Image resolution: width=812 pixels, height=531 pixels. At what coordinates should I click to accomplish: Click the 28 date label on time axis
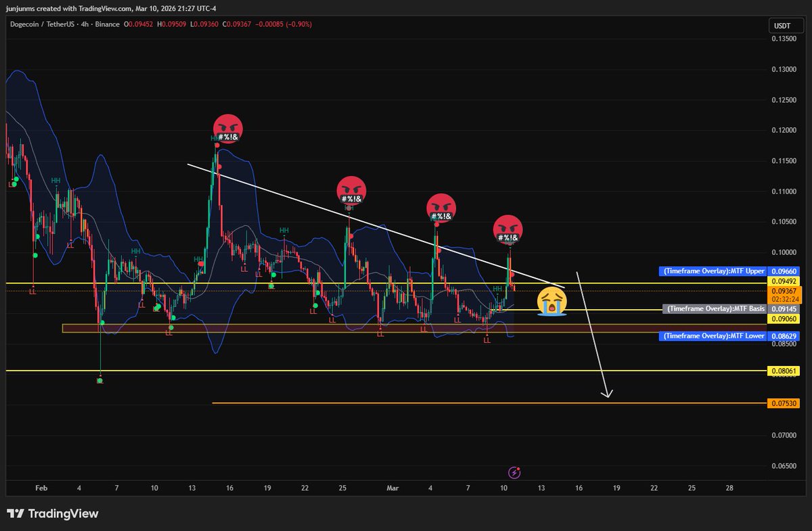(x=729, y=488)
